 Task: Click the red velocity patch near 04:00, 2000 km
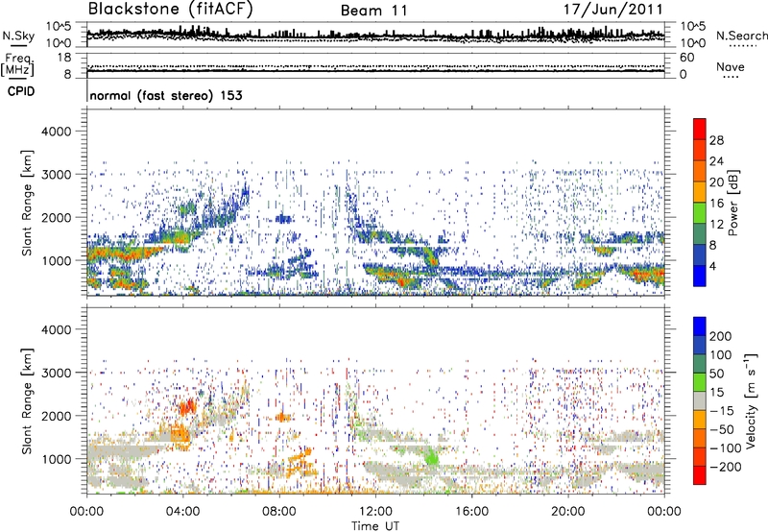[x=186, y=407]
